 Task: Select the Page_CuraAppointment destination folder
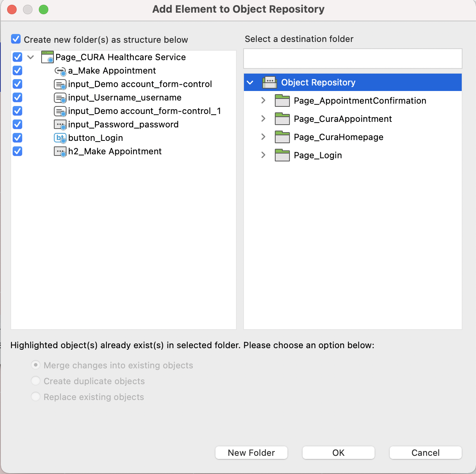coord(343,119)
